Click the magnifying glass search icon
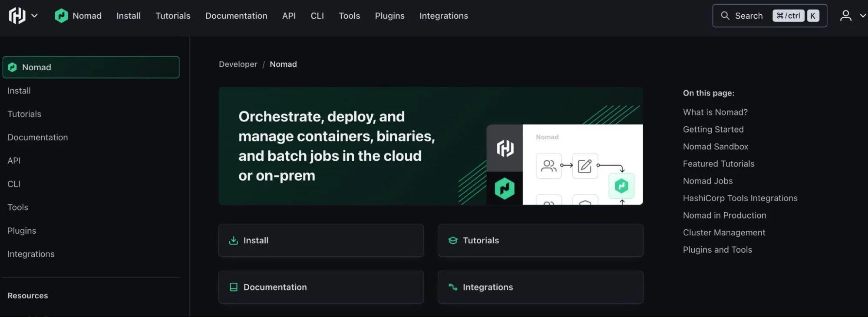868x317 pixels. pyautogui.click(x=725, y=16)
